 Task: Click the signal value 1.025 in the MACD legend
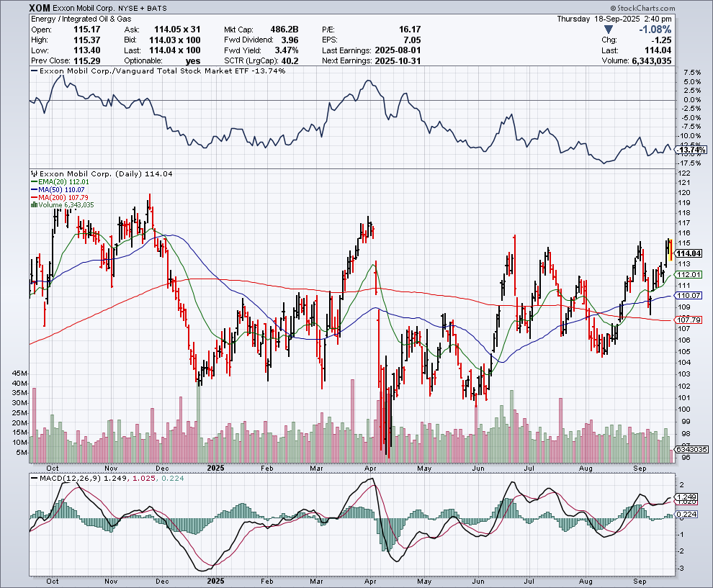[x=143, y=479]
